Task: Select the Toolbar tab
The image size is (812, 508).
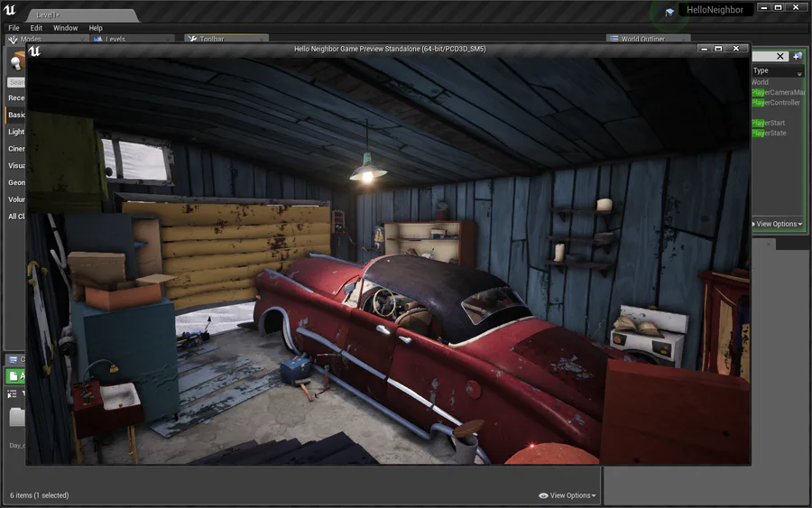Action: (226, 39)
